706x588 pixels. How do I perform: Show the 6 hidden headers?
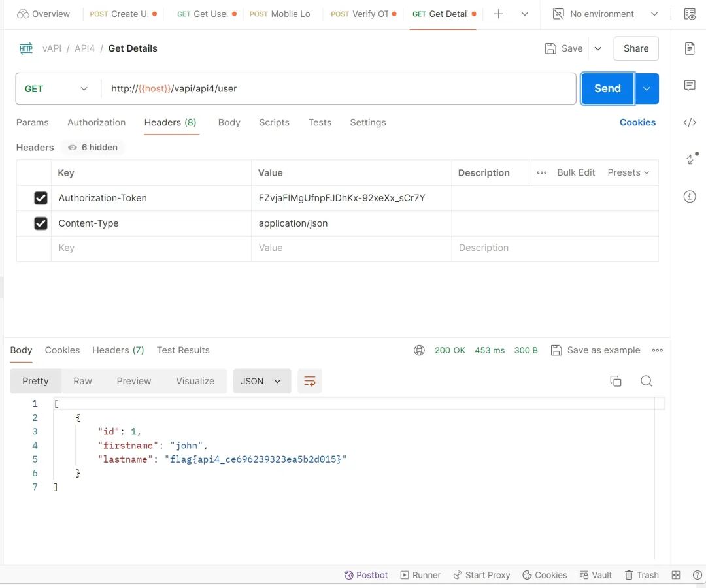coord(93,148)
